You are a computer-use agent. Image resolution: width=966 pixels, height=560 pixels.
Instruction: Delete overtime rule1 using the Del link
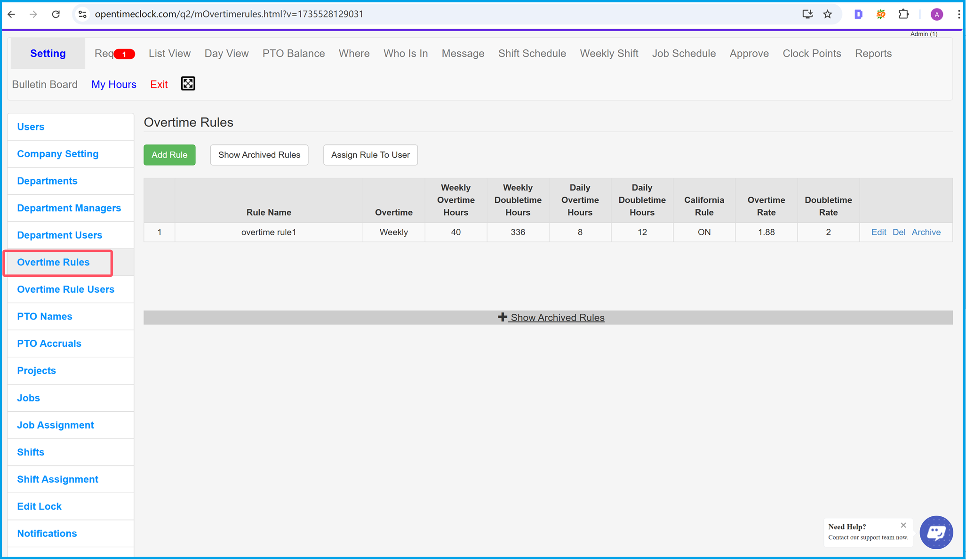tap(899, 232)
